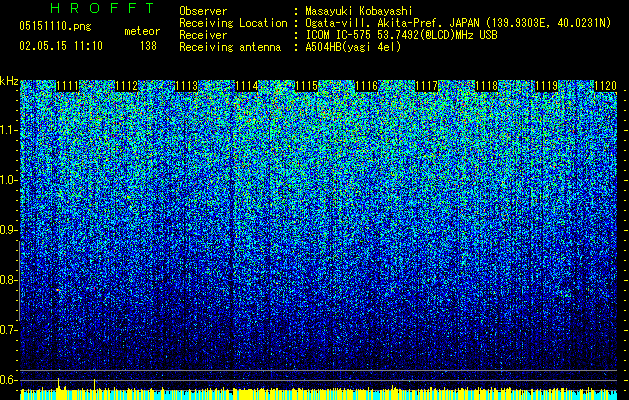This screenshot has width=629, height=400.
Task: Click the 1113 time marker
Action: point(187,86)
